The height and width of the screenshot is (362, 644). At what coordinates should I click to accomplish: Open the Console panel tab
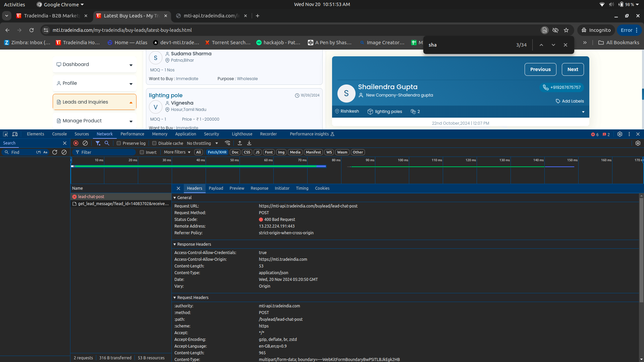coord(59,134)
